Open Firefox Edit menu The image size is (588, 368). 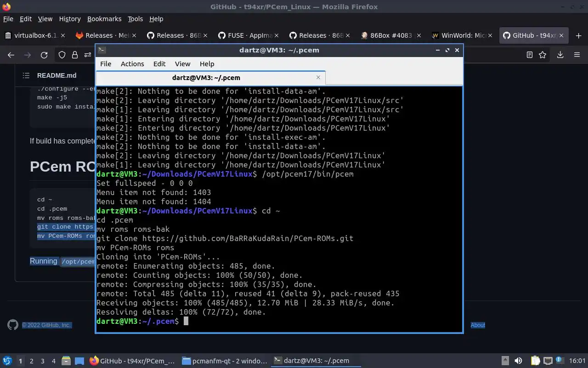[26, 19]
